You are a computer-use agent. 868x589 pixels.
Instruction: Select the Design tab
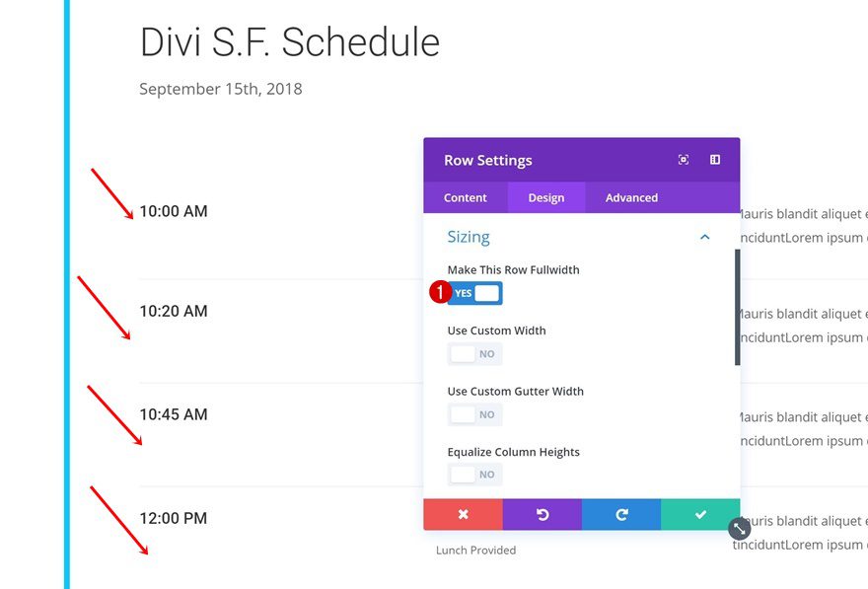tap(546, 197)
